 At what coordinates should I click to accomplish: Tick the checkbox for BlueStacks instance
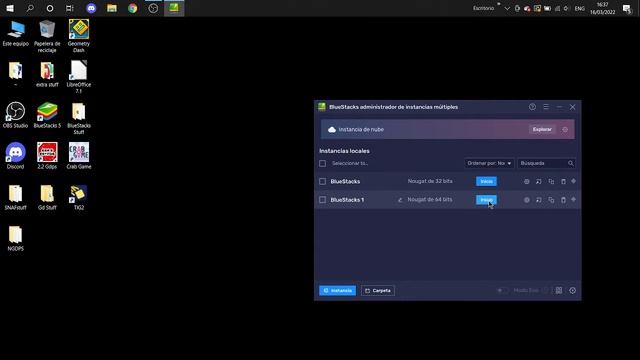point(322,181)
